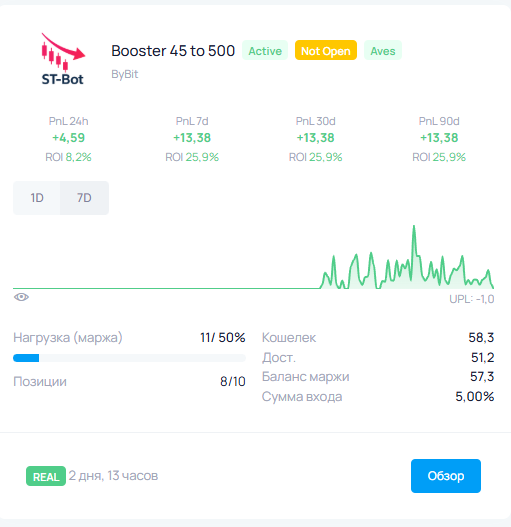Viewport: 511px width, 527px height.
Task: Select the ROI 8,2% value
Action: tap(69, 157)
